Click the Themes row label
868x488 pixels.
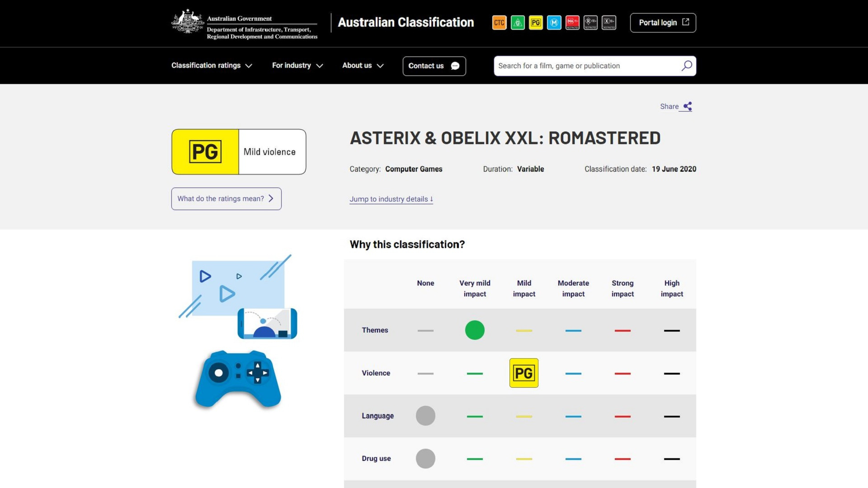(x=375, y=330)
